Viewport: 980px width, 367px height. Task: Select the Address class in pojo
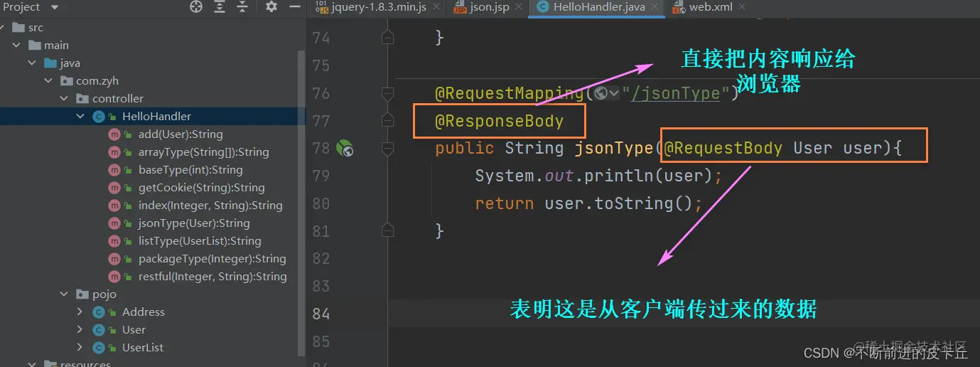point(143,312)
